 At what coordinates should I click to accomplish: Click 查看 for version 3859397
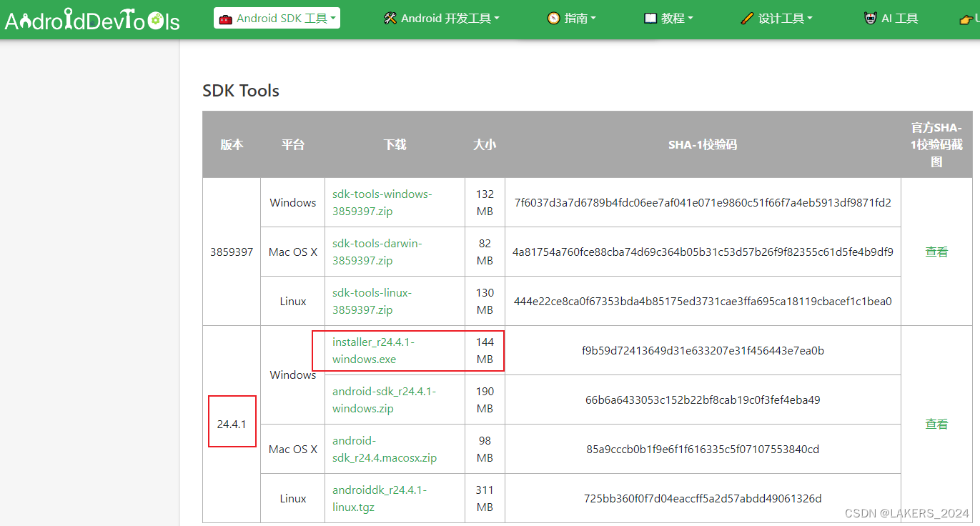936,252
